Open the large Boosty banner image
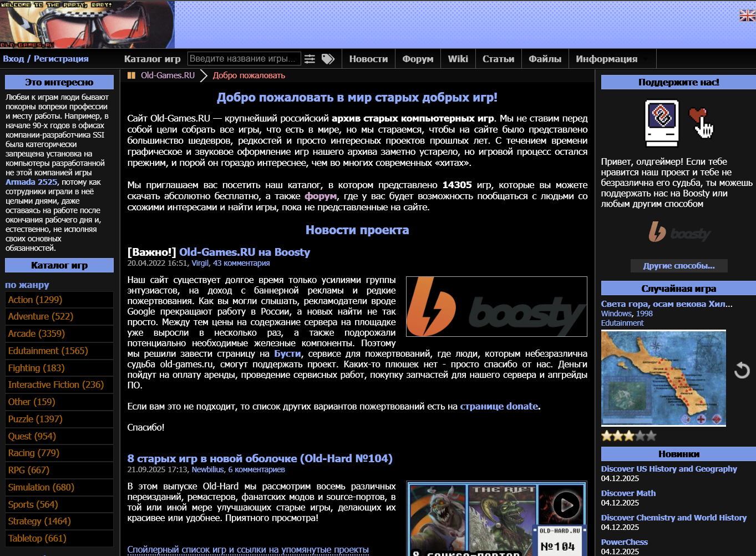This screenshot has width=756, height=556. 496,306
